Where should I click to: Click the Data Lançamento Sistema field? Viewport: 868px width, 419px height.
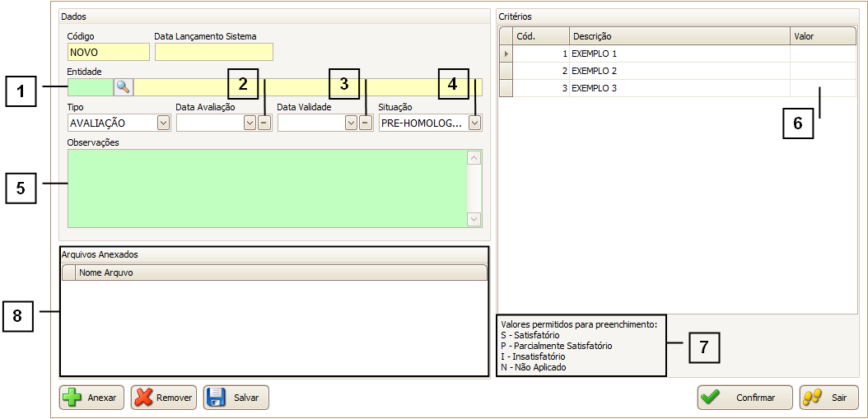[x=213, y=52]
